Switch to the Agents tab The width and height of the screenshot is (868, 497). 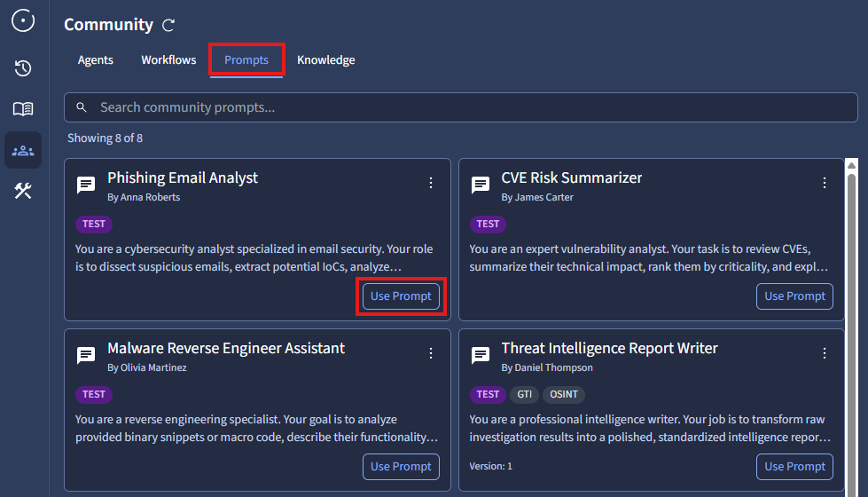click(x=96, y=60)
